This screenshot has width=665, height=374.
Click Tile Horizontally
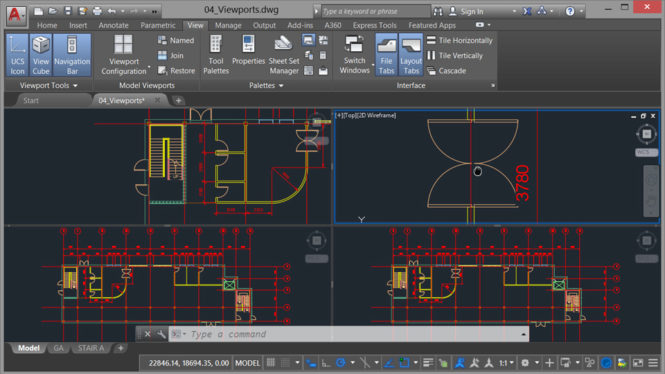pyautogui.click(x=460, y=40)
